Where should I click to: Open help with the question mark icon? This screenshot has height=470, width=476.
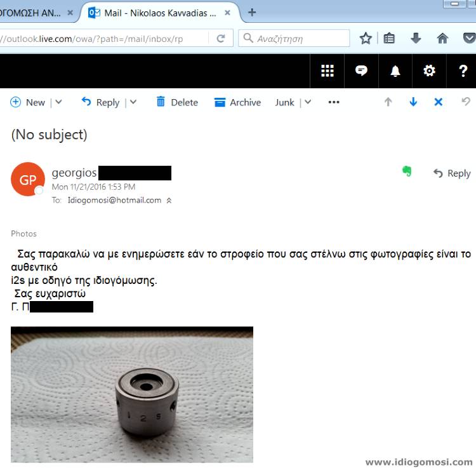pos(463,70)
